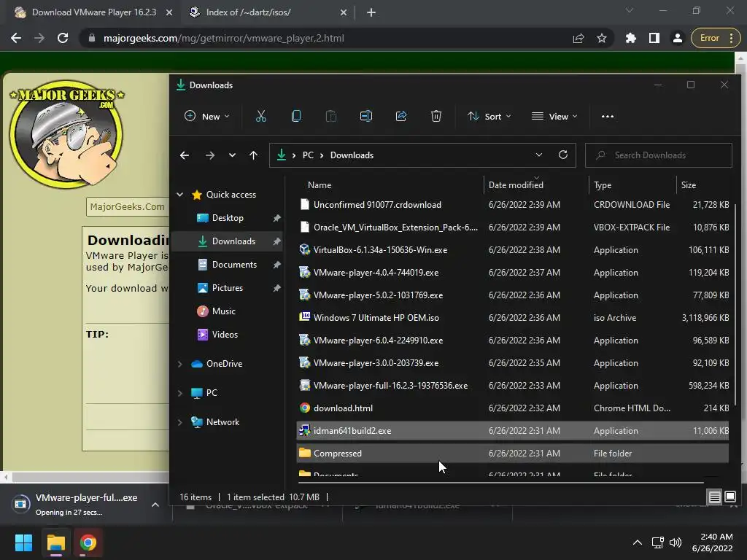Switch to details view layout icon
The width and height of the screenshot is (747, 560).
pos(715,497)
